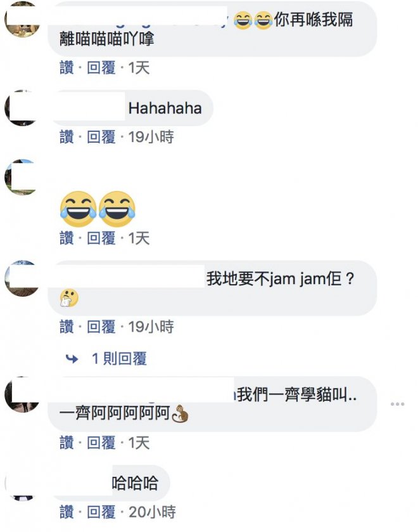This screenshot has width=418, height=532.
Task: Click the reply arrow icon near 1 則回覆
Action: (72, 359)
